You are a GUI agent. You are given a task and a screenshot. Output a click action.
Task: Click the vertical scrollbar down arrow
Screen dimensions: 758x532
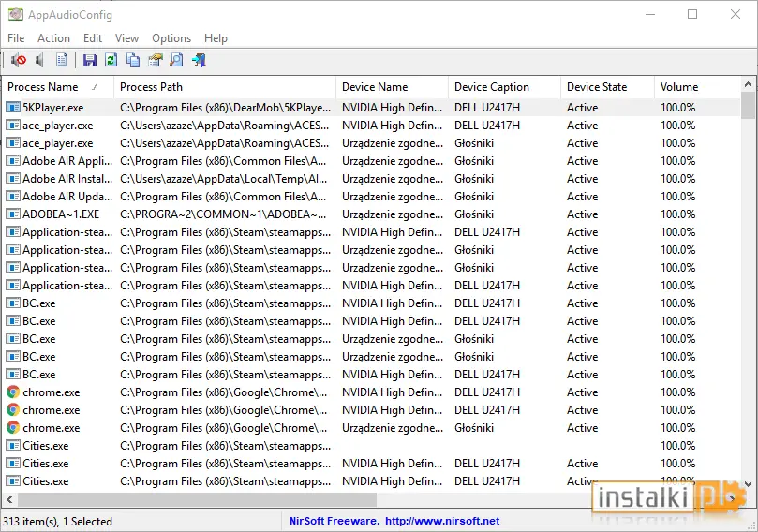(x=748, y=483)
